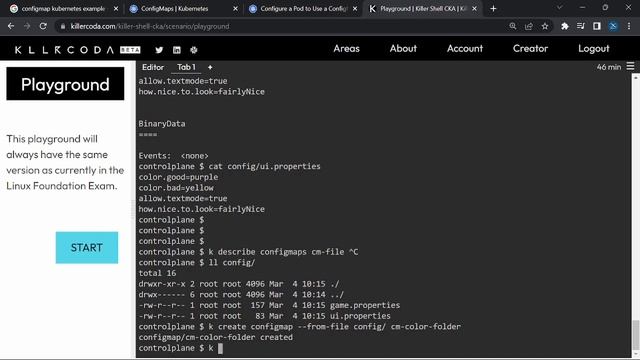The height and width of the screenshot is (360, 640).
Task: Click the playground description paragraph
Action: (65, 162)
